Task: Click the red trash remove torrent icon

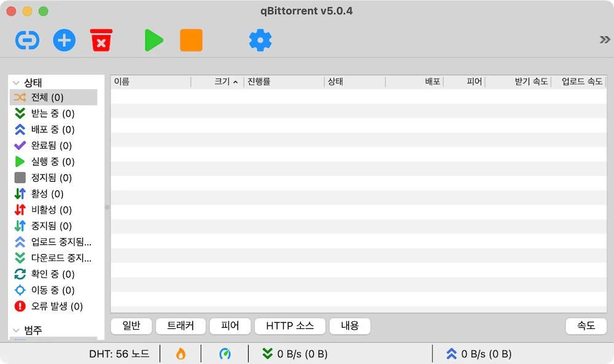Action: [x=101, y=40]
